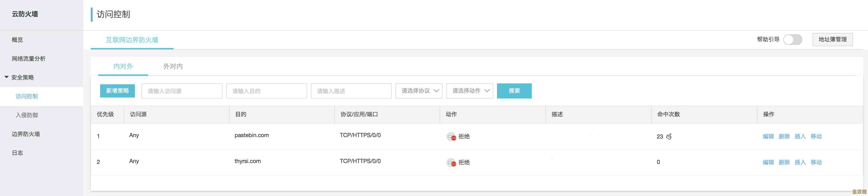Open 边界防火墙 in the sidebar
The width and height of the screenshot is (868, 196).
[26, 134]
